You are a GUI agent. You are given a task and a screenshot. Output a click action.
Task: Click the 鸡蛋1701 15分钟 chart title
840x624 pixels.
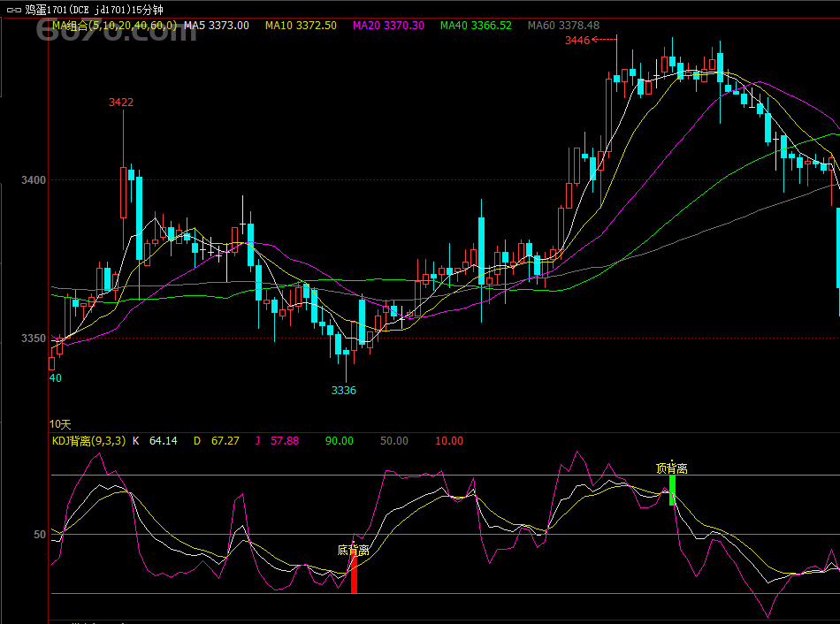(106, 10)
